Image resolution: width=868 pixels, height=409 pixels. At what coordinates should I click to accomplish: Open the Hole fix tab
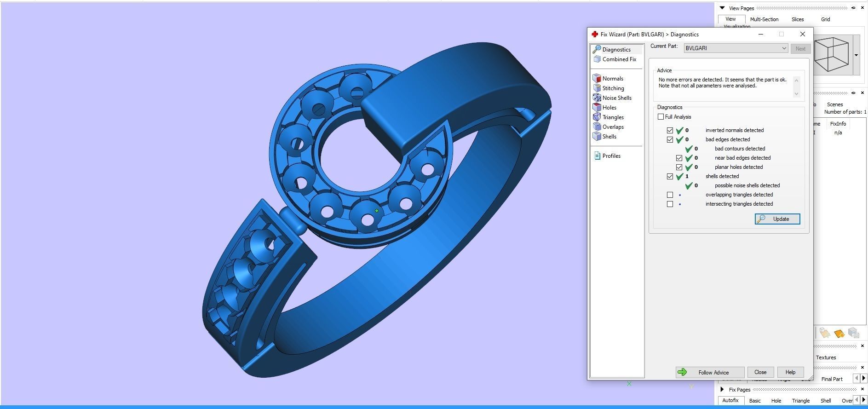coord(776,401)
